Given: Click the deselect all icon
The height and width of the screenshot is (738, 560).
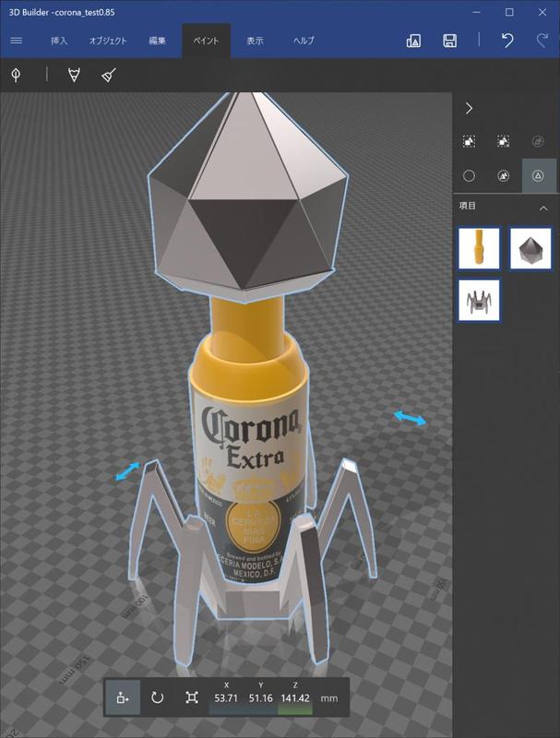Looking at the screenshot, I should [503, 141].
